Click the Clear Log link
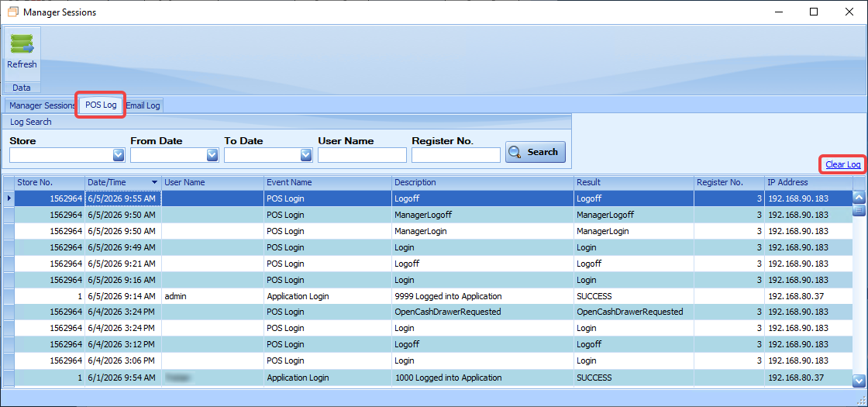This screenshot has height=407, width=868. [x=842, y=164]
